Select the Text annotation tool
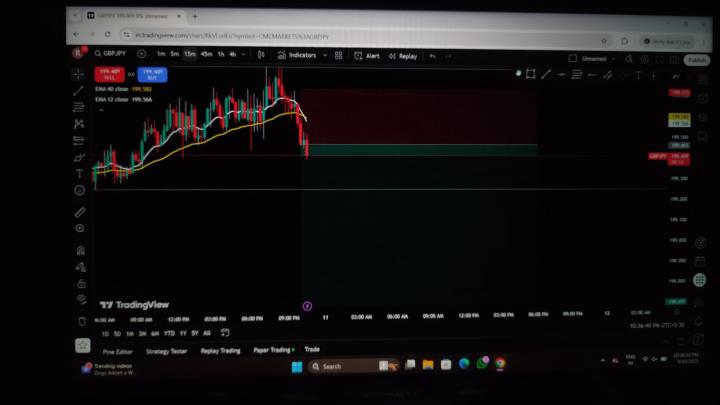 tap(79, 174)
